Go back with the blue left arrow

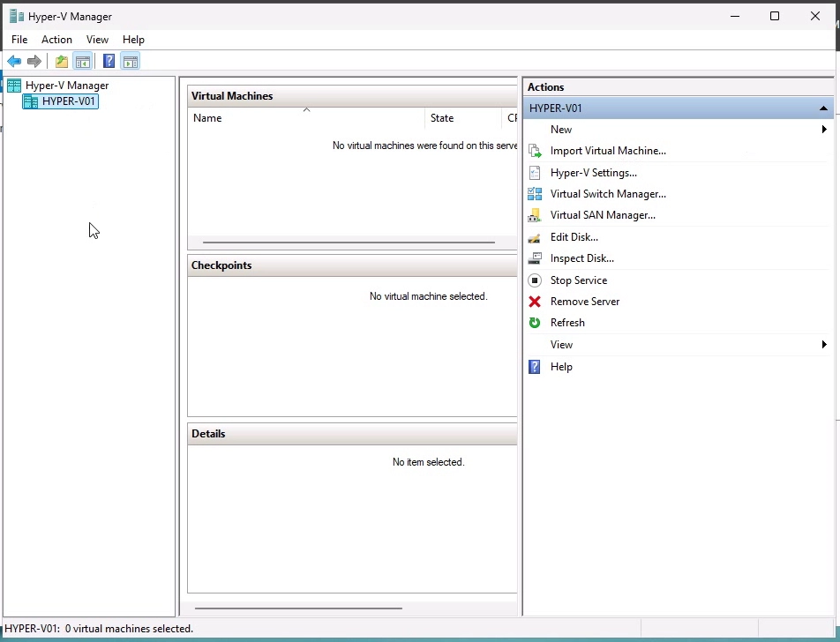[x=14, y=61]
